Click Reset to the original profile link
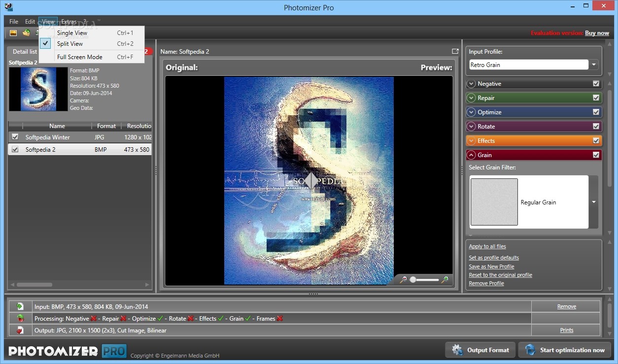 tap(500, 275)
